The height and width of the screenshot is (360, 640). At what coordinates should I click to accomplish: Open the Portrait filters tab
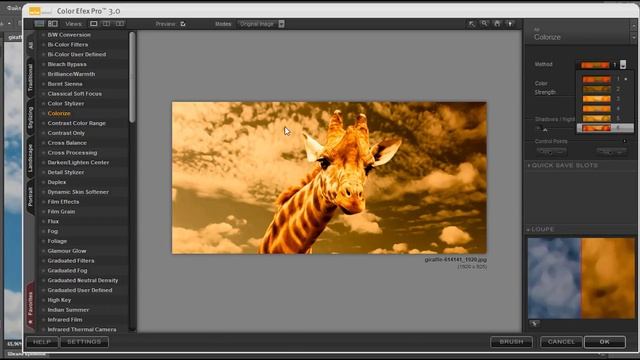coord(31,196)
